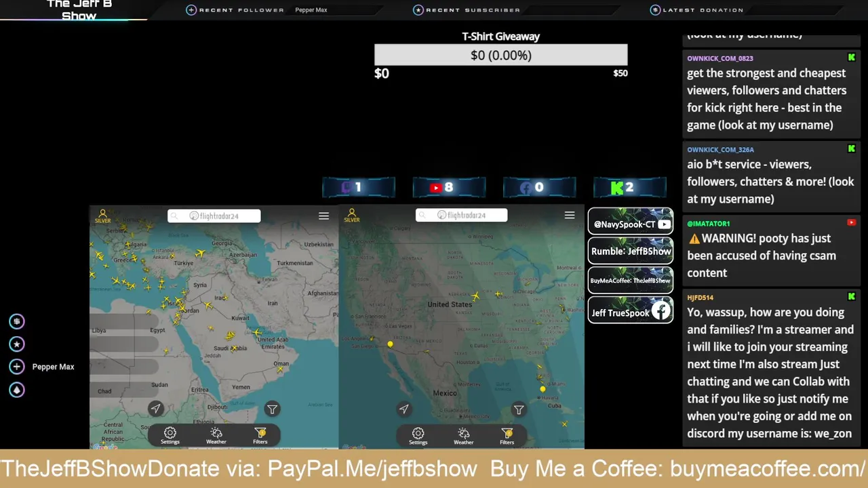Click the Recent Follower plus icon in top bar
This screenshot has height=488, width=868.
[191, 10]
